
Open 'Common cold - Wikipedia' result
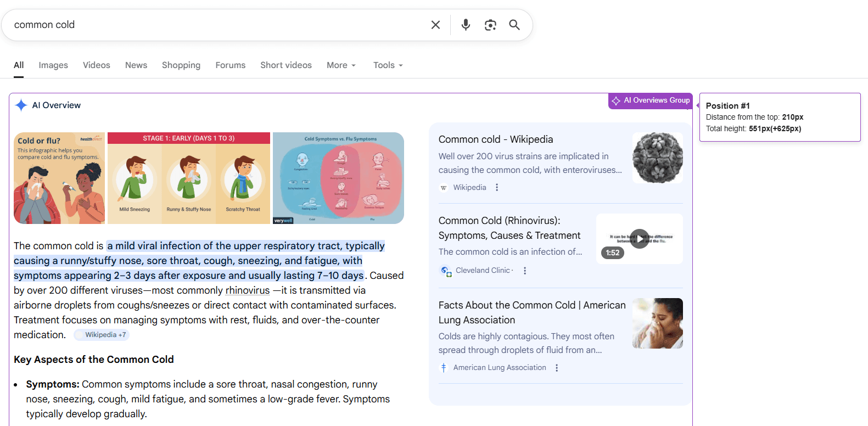(x=496, y=139)
